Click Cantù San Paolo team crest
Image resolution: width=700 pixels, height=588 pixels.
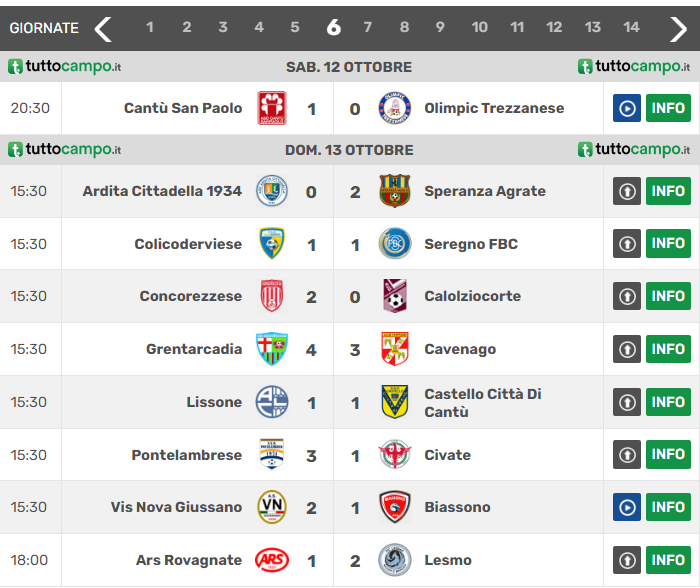click(x=272, y=108)
